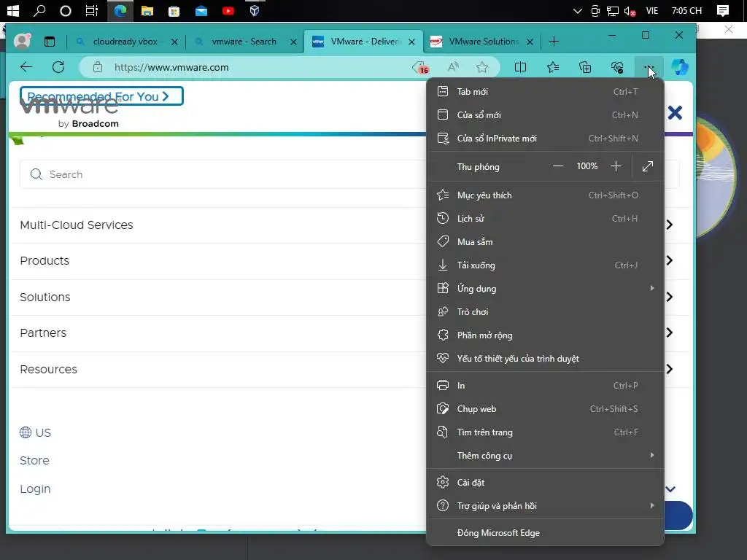Open Cửa sổ InPrivate mới
This screenshot has height=560, width=747.
click(x=545, y=138)
